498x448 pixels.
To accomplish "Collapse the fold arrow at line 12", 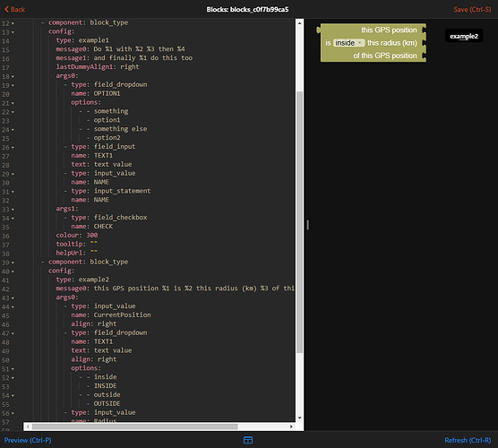I will pos(13,23).
